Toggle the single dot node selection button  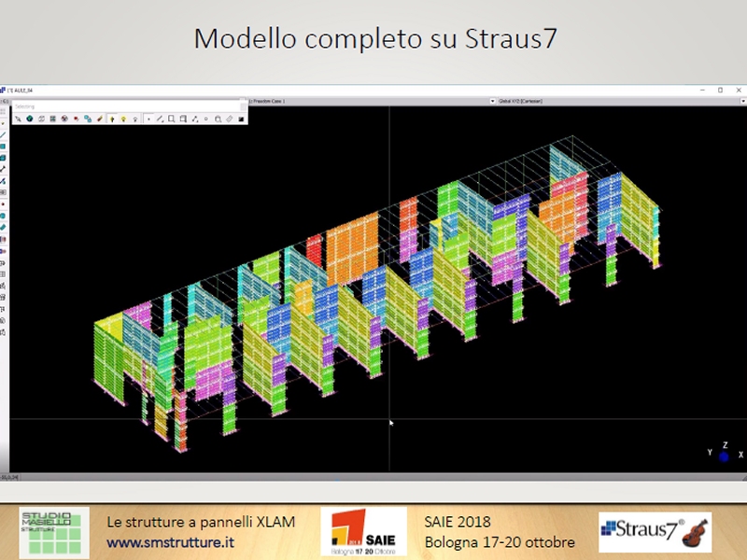148,119
